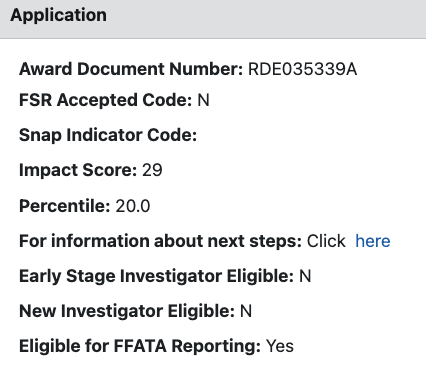
Task: Click Early Stage Investigator Eligible label
Action: pos(156,276)
